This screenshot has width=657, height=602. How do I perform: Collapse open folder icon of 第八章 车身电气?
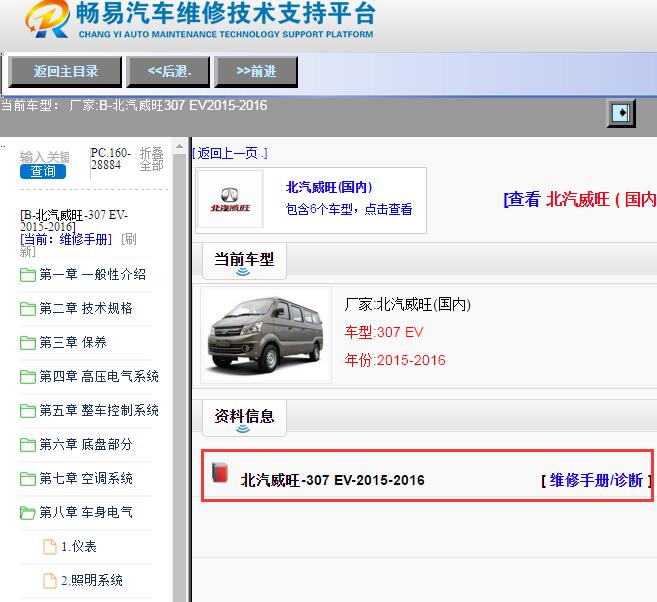[28, 512]
